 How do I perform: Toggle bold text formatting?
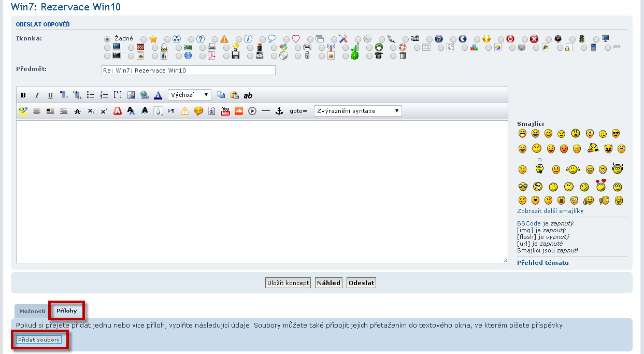pos(23,95)
